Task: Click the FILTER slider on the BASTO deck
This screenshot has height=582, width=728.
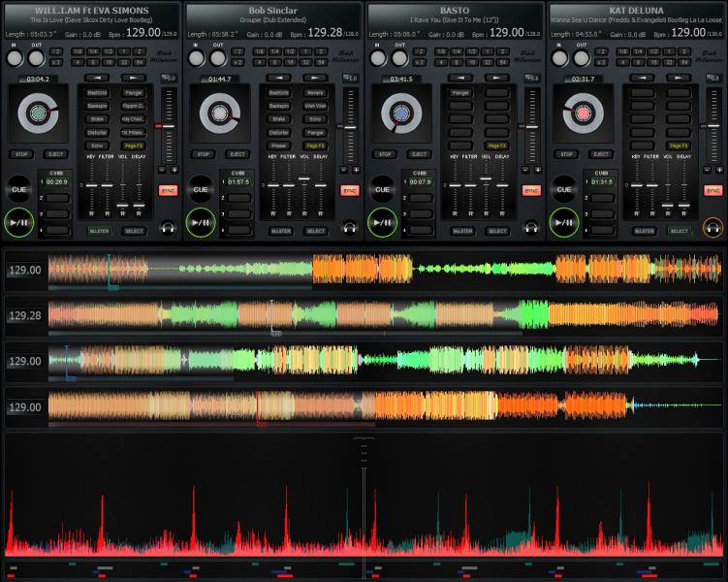Action: coord(470,185)
